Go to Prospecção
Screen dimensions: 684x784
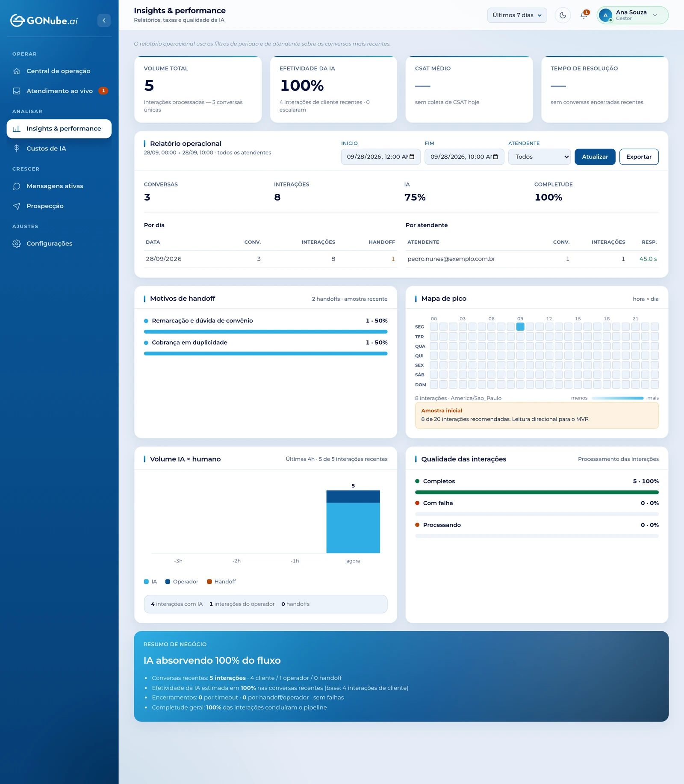[59, 206]
